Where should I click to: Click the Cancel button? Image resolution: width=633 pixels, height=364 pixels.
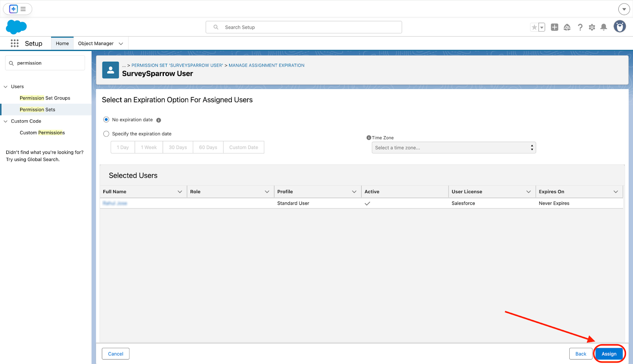[116, 354]
